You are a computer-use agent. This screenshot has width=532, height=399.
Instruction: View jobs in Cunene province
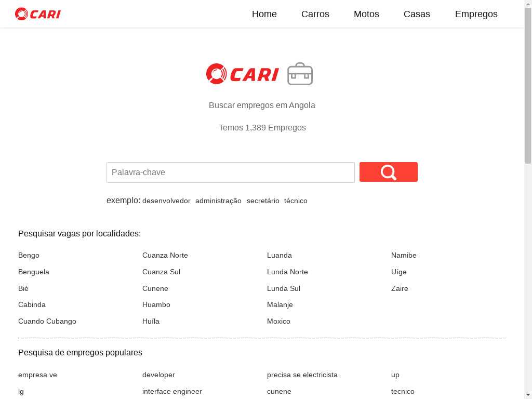pos(155,288)
